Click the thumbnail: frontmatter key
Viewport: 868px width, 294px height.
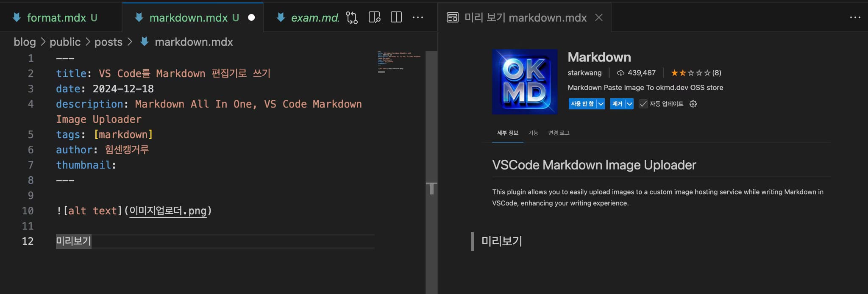[x=86, y=165]
